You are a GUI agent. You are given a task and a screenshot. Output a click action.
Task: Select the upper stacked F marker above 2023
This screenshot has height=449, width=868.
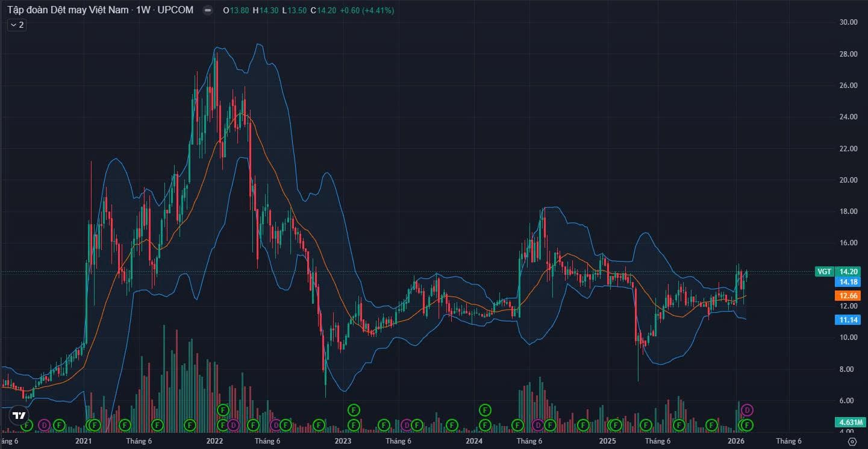[354, 410]
